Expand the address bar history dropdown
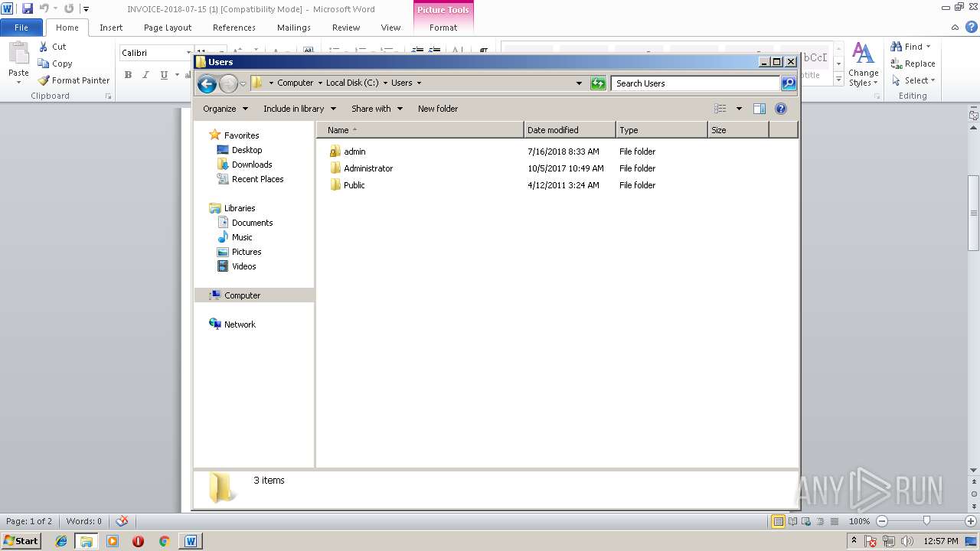Image resolution: width=980 pixels, height=551 pixels. click(579, 83)
